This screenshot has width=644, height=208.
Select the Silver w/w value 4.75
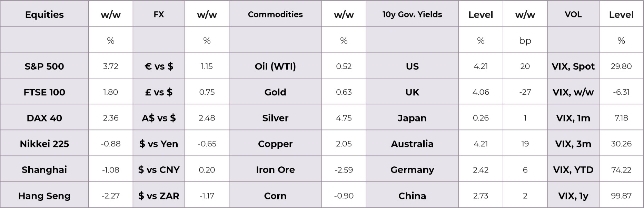344,118
